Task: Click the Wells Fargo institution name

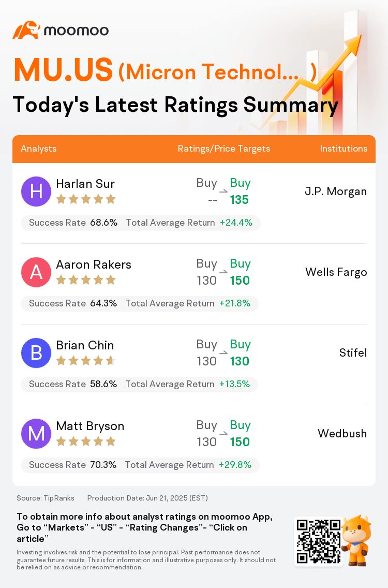Action: click(x=336, y=272)
